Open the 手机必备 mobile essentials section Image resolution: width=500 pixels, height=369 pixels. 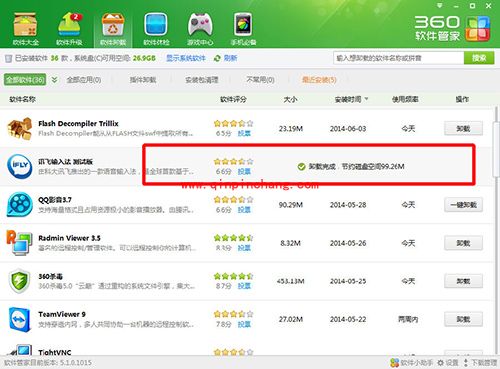point(243,28)
